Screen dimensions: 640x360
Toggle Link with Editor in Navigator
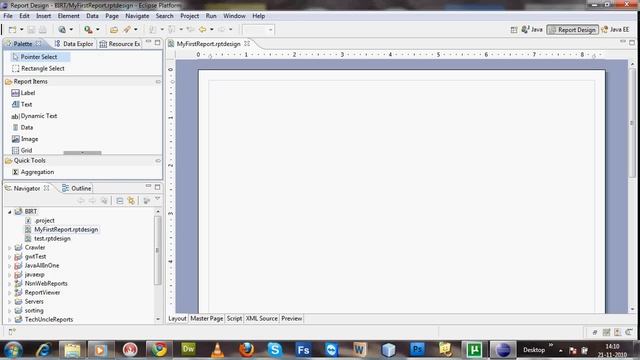click(131, 200)
